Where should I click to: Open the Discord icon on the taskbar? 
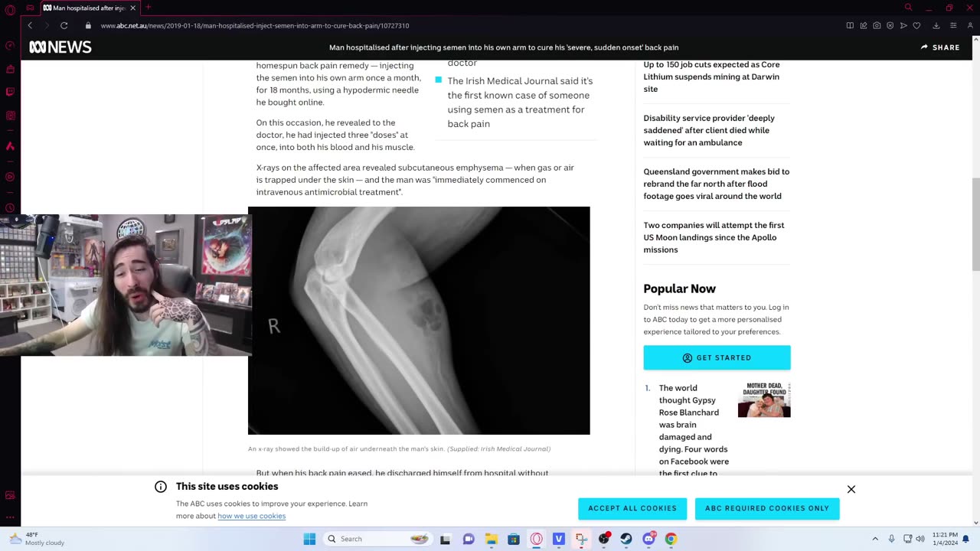coord(648,539)
